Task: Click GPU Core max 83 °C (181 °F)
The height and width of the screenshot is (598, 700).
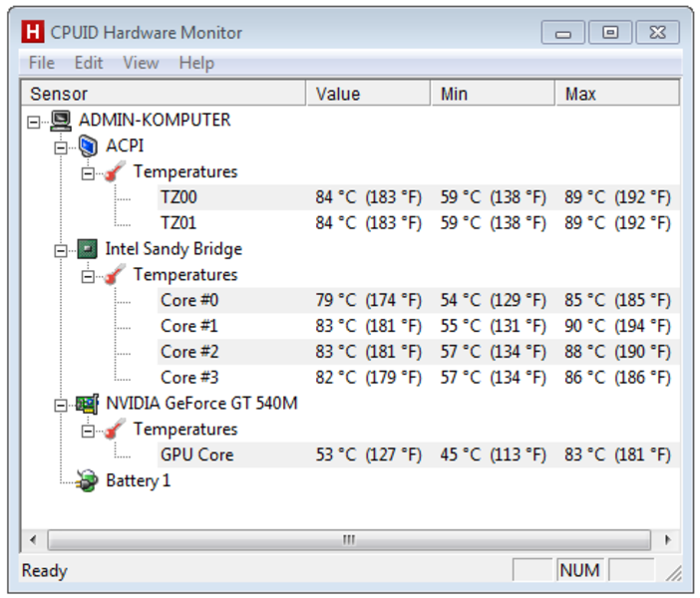Action: (617, 455)
